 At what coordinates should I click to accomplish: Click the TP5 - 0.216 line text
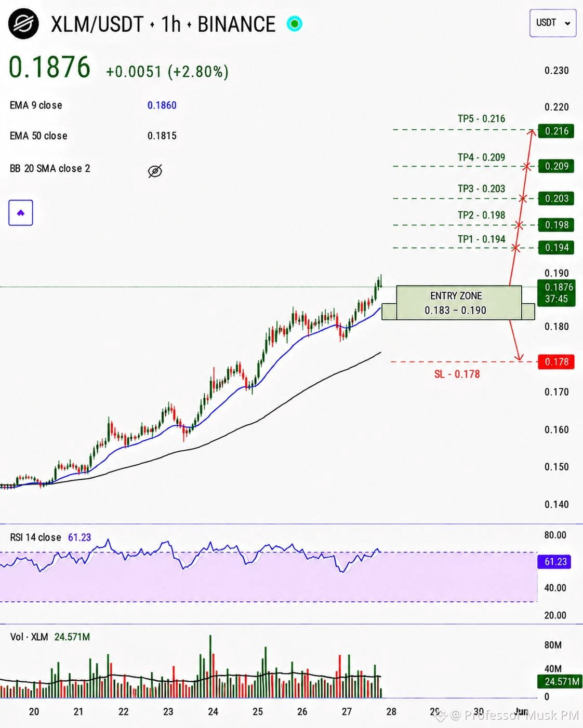click(x=481, y=118)
